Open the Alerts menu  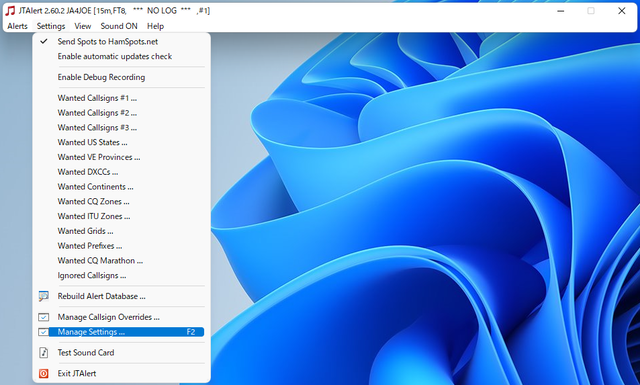pyautogui.click(x=18, y=26)
